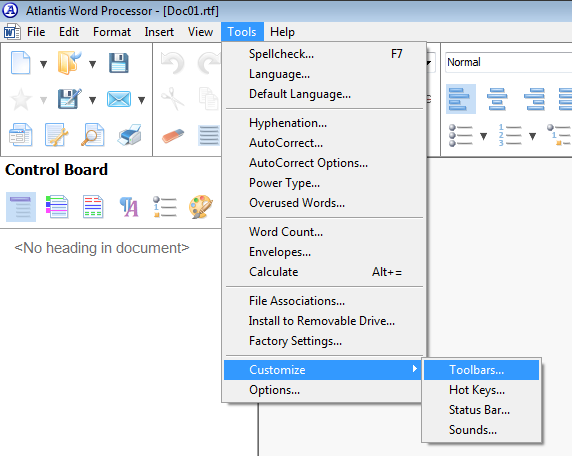Screen dimensions: 572x456
Task: Choose Hot Keys... submenu entry
Action: click(482, 390)
